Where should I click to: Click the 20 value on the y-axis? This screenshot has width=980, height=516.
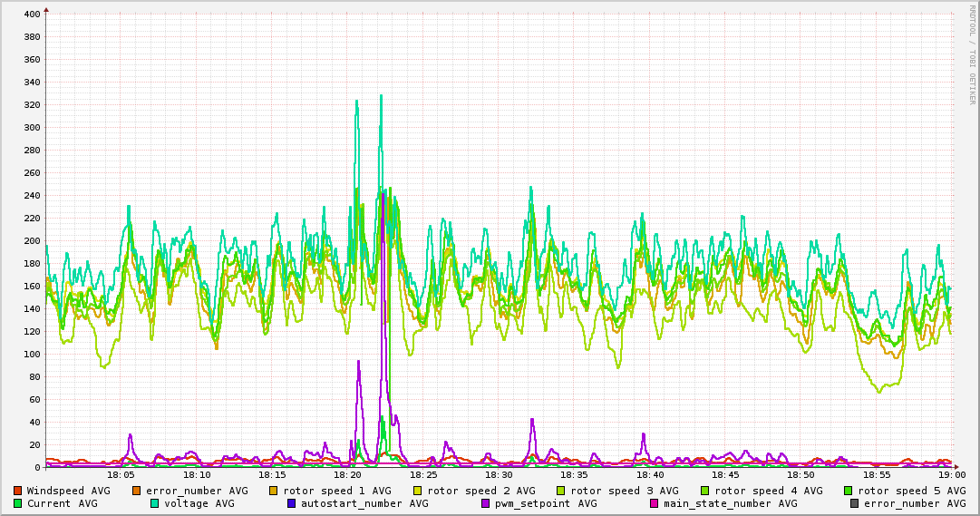(x=34, y=444)
